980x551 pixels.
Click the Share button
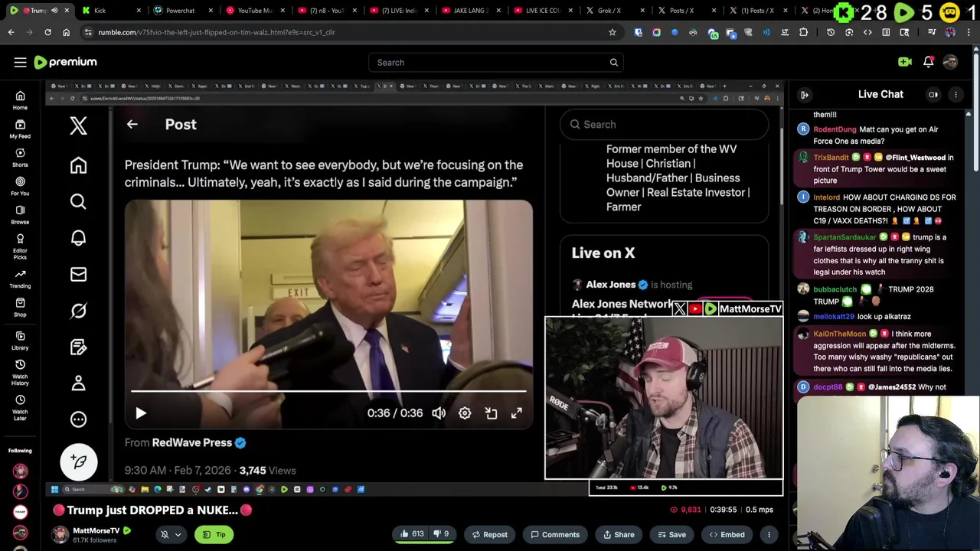point(619,535)
